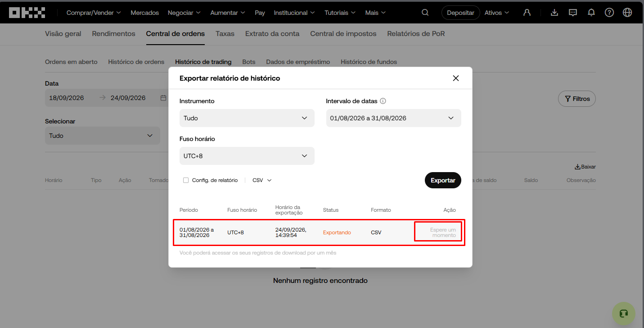This screenshot has height=328, width=644.
Task: Tick the Config. de relatório checkbox
Action: [186, 180]
